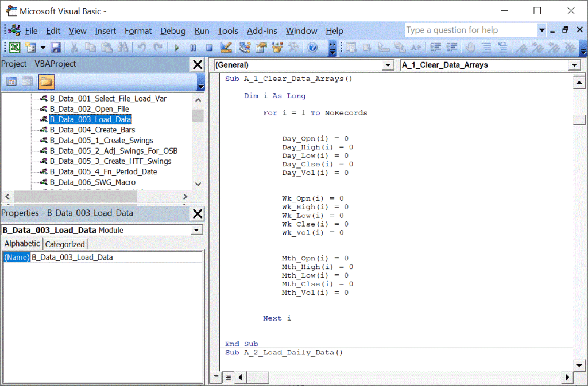The image size is (588, 386).
Task: Click the View Object icon in Project panel
Action: click(28, 81)
